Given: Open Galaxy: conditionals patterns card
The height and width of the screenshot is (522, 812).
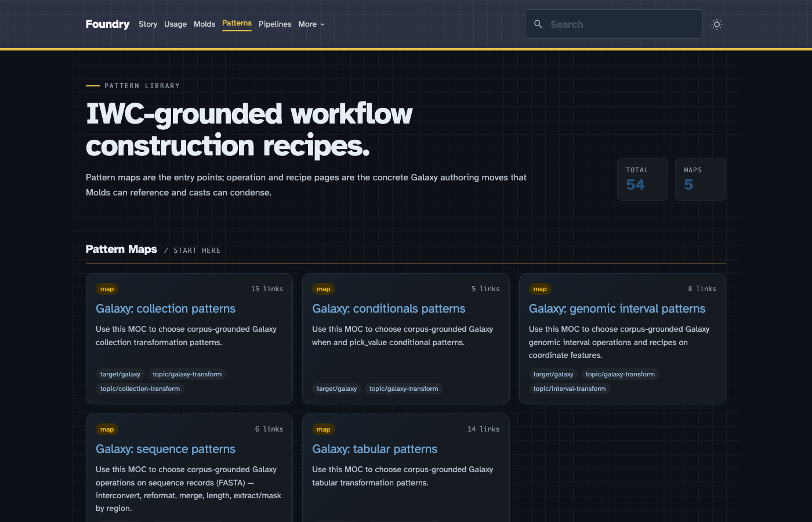Looking at the screenshot, I should [x=406, y=339].
